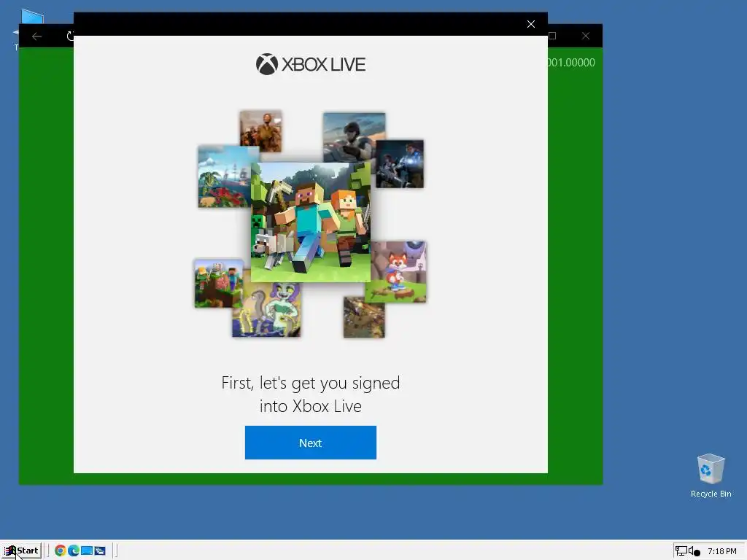Open the volume speaker icon in tray
This screenshot has height=560, width=747.
coord(690,551)
